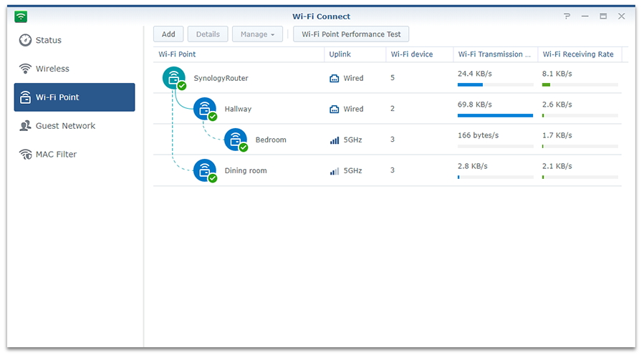Viewport: 644px width, 355px height.
Task: Click the Bedroom Wi-Fi point icon
Action: click(x=236, y=140)
